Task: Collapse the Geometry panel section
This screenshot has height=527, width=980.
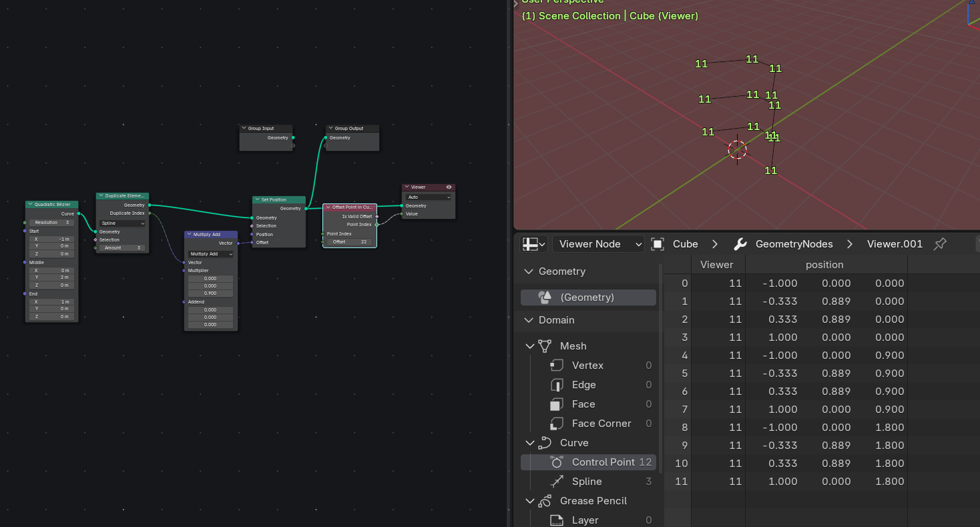Action: click(529, 272)
